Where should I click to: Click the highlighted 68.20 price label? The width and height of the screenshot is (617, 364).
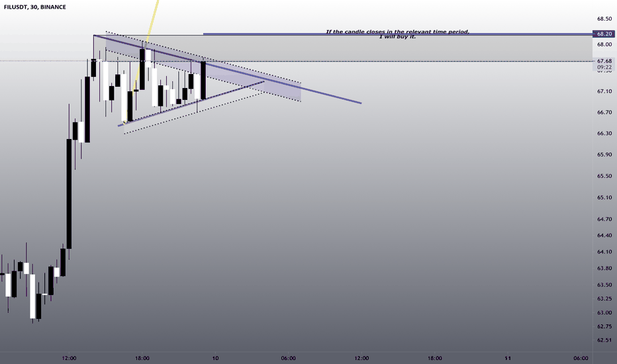pos(604,34)
